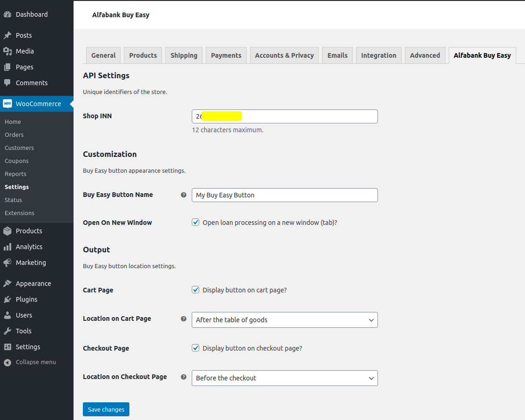This screenshot has width=525, height=420.
Task: Click the Posts pushpin icon
Action: [7, 35]
